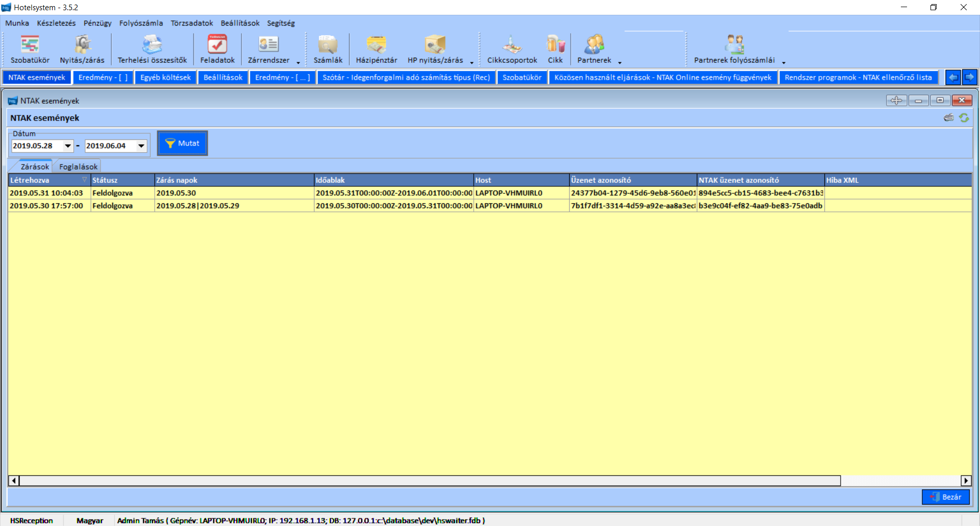Image resolution: width=980 pixels, height=526 pixels.
Task: Expand the HP nyitás/zárás dropdown arrow
Action: point(472,63)
